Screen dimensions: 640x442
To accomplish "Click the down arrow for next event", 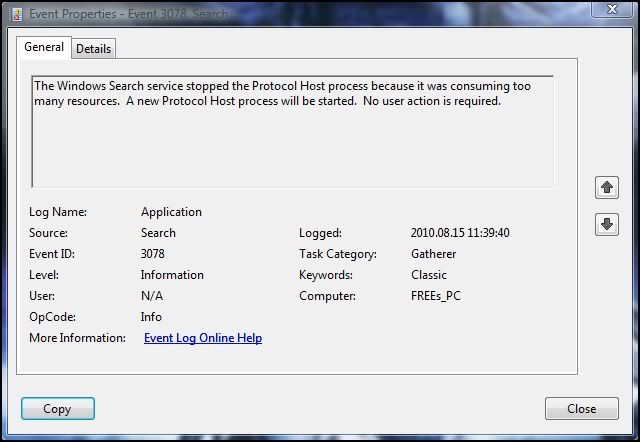I will pyautogui.click(x=607, y=225).
